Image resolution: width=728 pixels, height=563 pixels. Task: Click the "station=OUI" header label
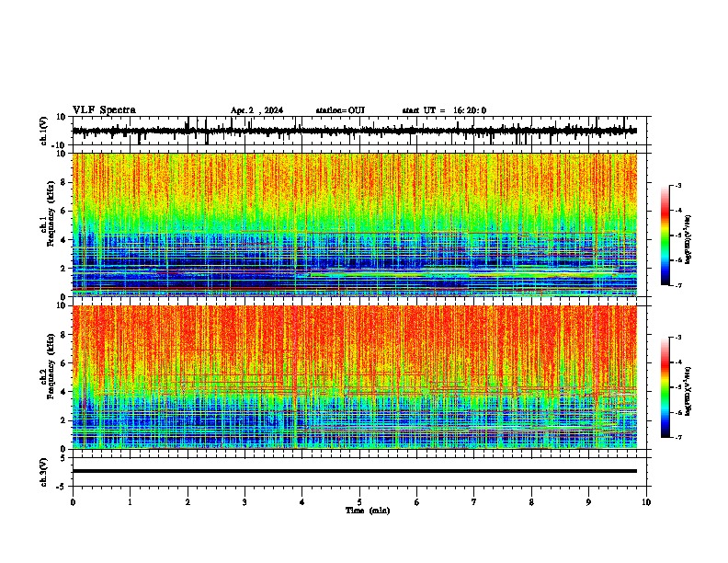tap(340, 110)
